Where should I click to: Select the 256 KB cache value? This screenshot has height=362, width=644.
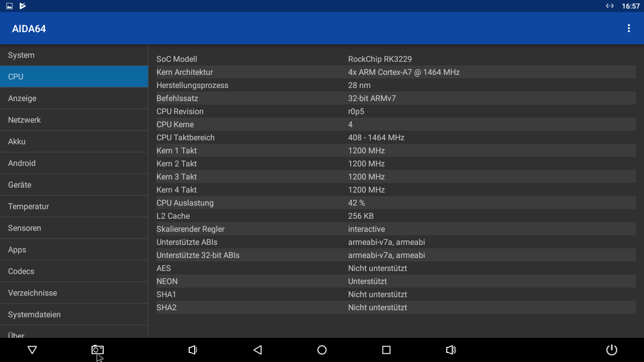pos(361,216)
